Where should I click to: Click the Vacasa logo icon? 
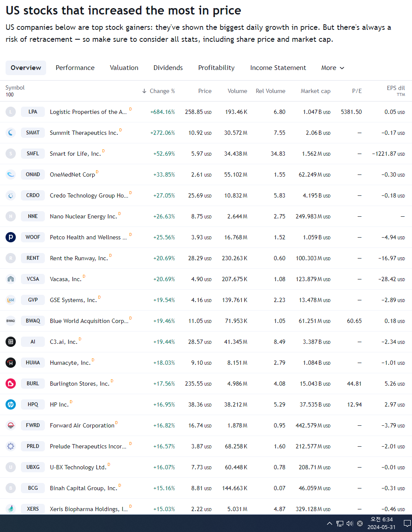click(x=11, y=279)
